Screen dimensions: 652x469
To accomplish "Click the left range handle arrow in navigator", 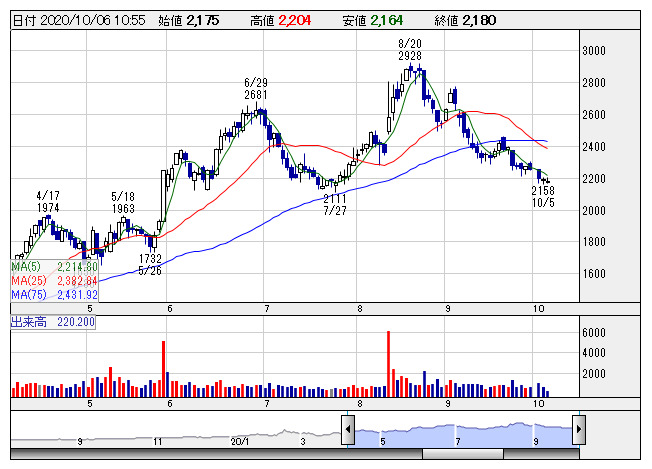I will [348, 429].
